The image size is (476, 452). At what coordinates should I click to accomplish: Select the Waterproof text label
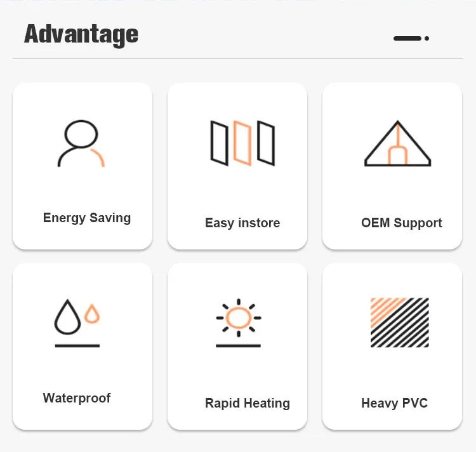point(77,398)
